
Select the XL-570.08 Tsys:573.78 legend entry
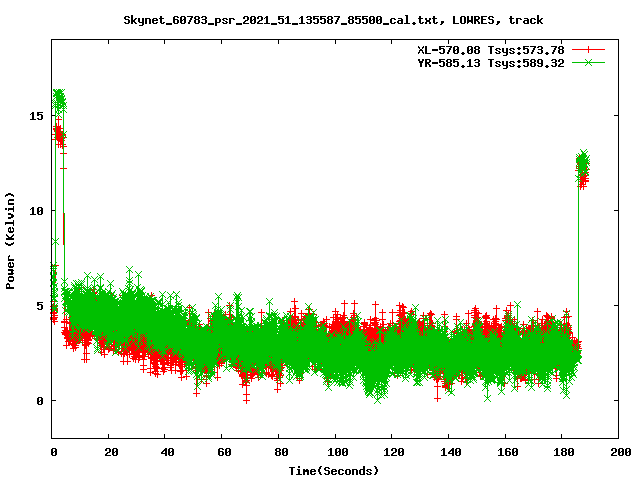pos(491,50)
